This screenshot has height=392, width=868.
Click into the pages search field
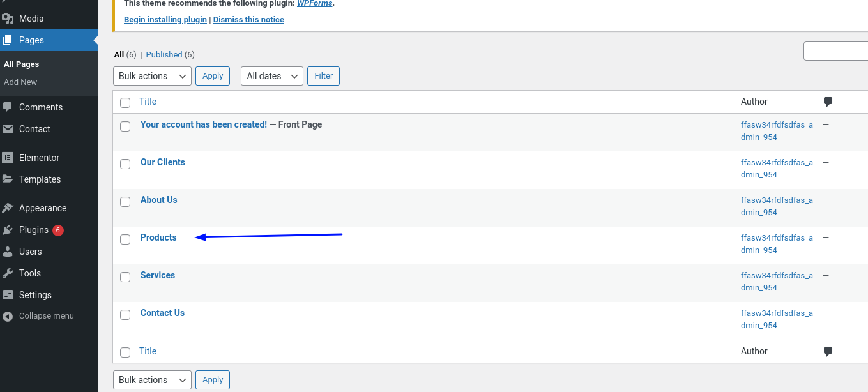point(835,51)
